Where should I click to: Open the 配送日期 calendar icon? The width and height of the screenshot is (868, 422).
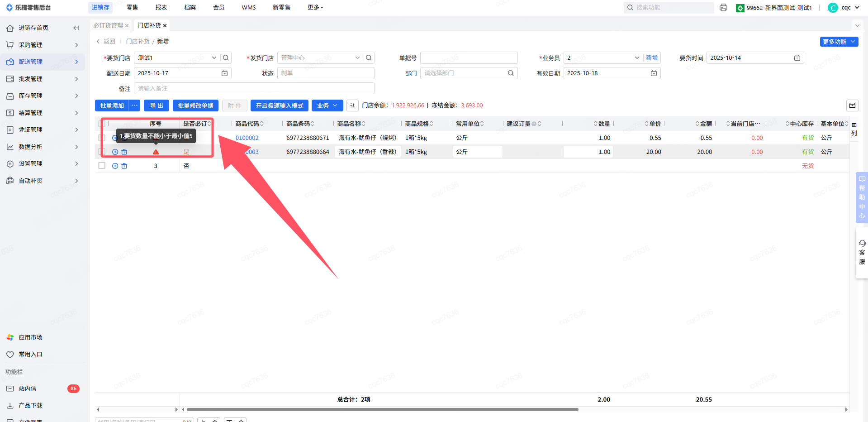(x=224, y=73)
